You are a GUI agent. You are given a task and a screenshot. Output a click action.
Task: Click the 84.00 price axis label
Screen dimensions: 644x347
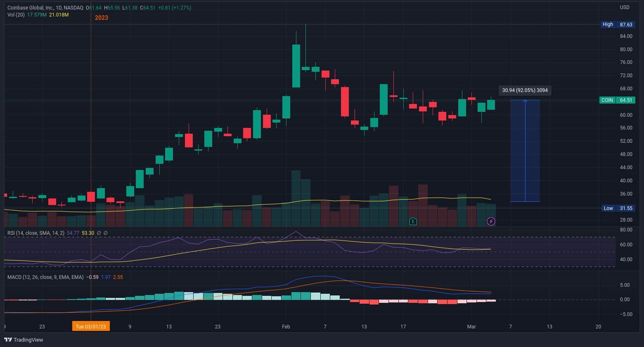pos(626,36)
